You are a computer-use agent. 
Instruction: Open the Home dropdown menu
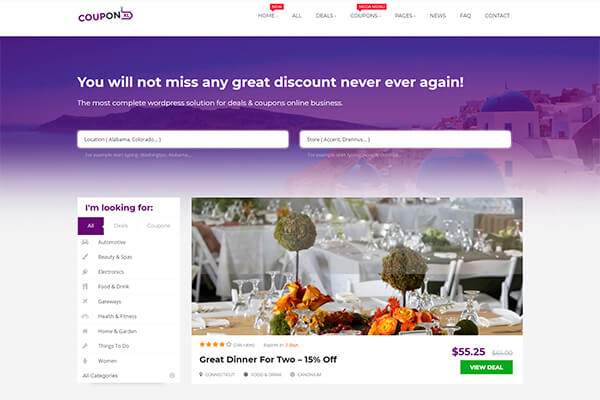(267, 16)
